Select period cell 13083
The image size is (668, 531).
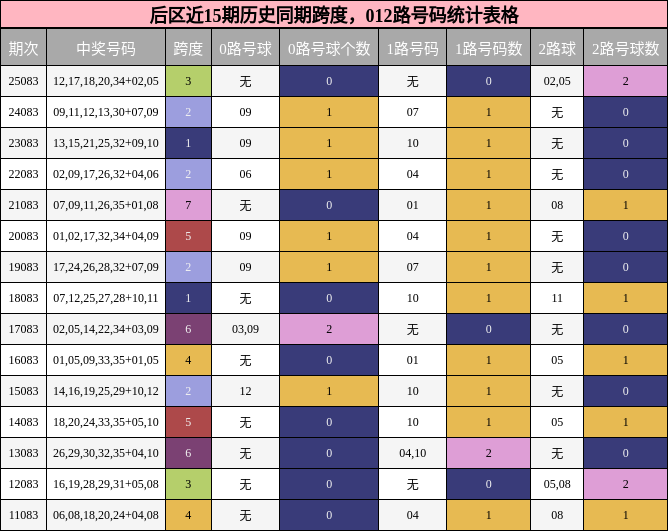pos(23,453)
